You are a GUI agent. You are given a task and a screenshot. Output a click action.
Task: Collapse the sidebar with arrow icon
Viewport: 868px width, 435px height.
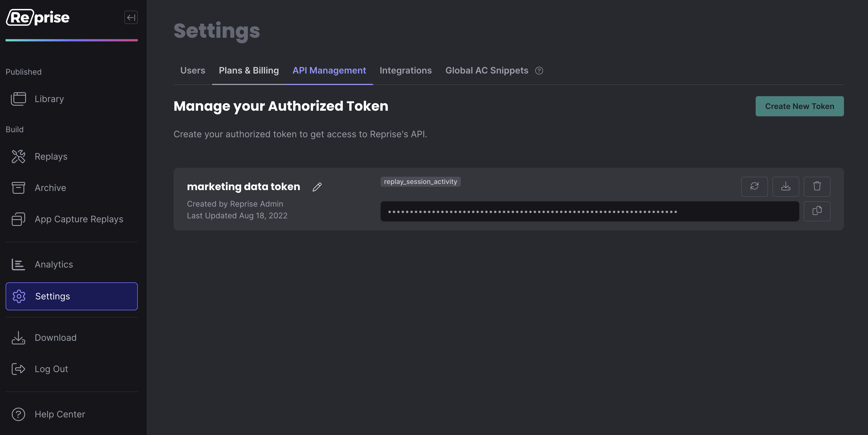coord(131,17)
